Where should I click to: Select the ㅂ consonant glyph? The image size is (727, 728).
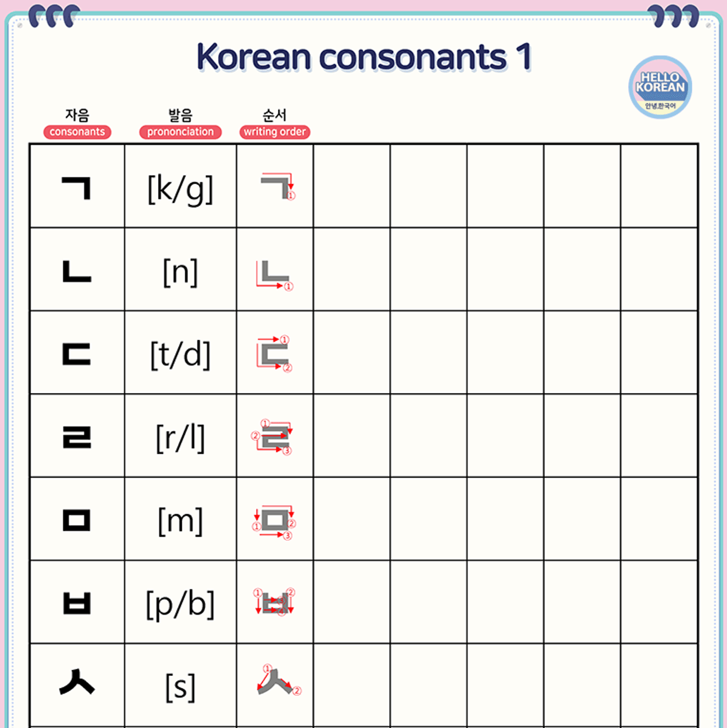coord(77,603)
